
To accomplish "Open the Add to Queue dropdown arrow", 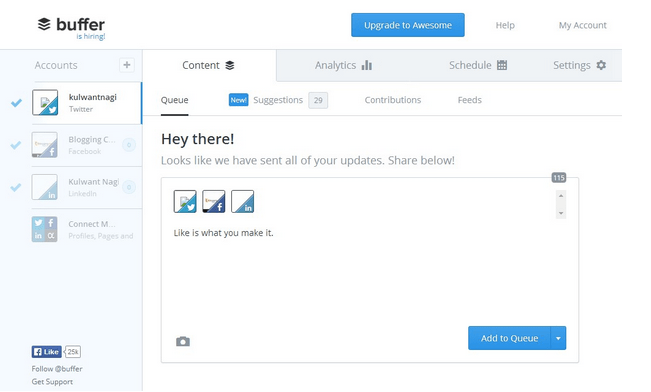I will tap(558, 338).
